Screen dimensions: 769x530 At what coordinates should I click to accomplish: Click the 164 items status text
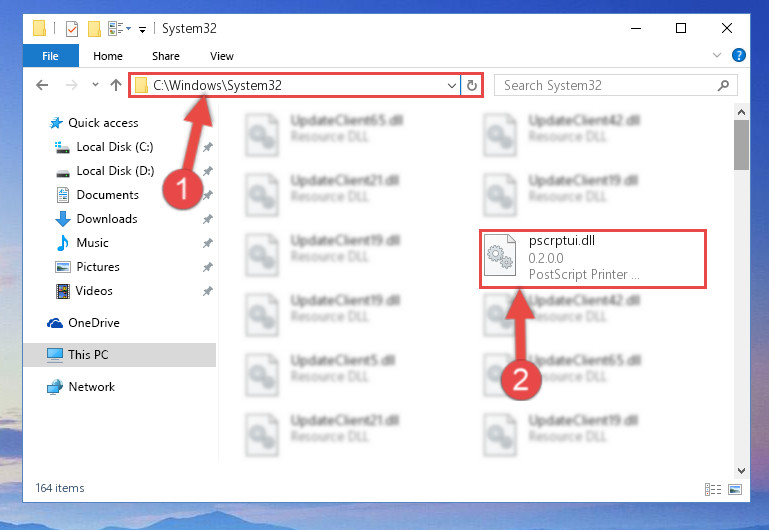click(x=60, y=488)
